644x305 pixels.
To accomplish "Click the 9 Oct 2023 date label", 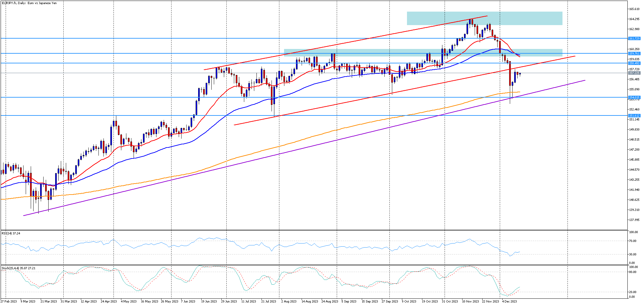I will 409,302.
